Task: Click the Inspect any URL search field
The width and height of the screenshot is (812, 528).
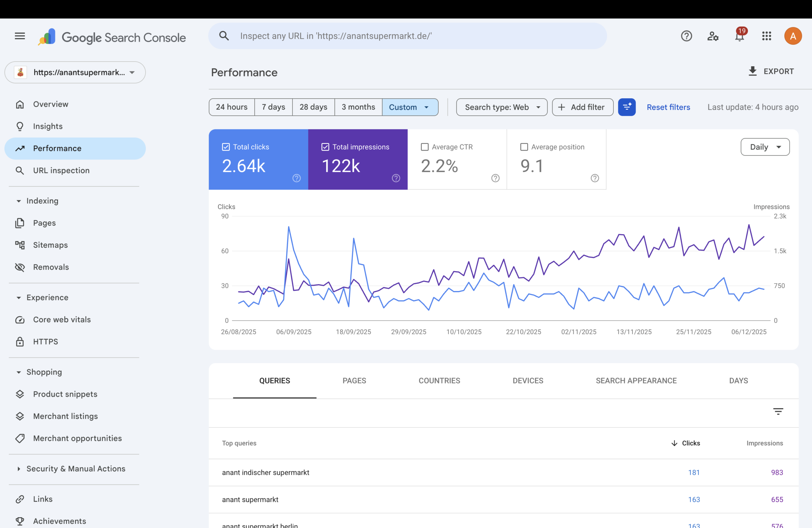Action: tap(407, 36)
